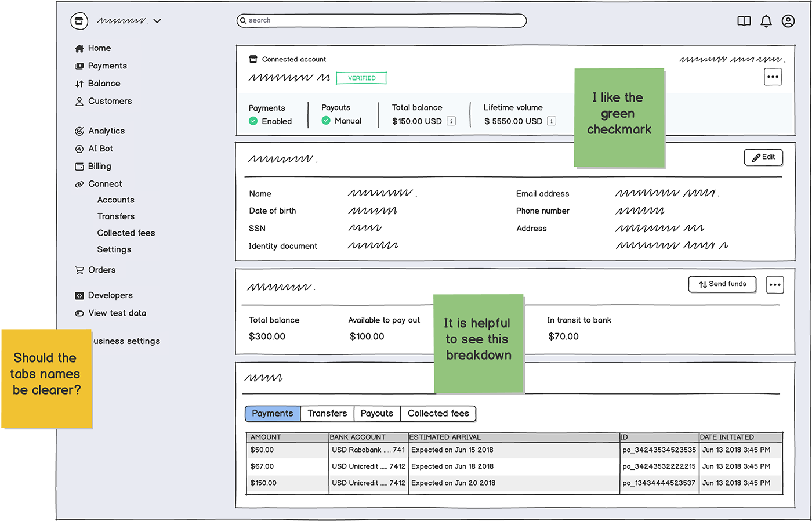The width and height of the screenshot is (812, 521).
Task: Click the Payouts Manual green checkmark
Action: coord(326,121)
